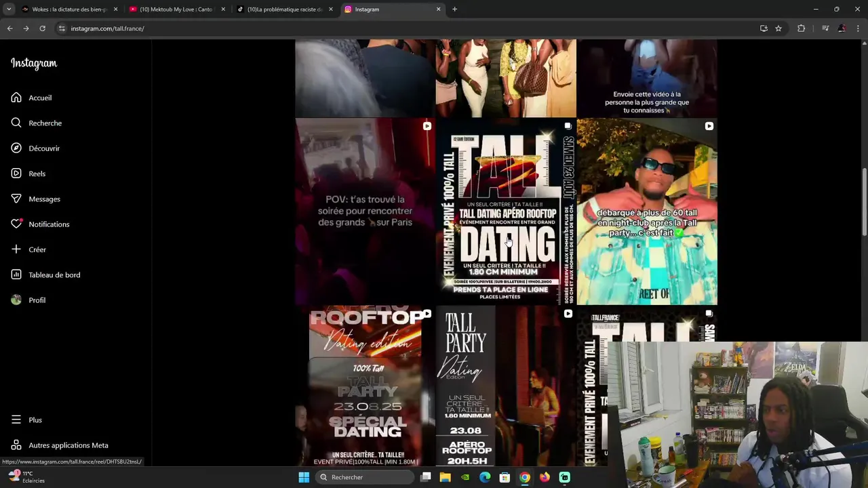Open weather widget showing 11°C
The width and height of the screenshot is (868, 488).
(27, 477)
